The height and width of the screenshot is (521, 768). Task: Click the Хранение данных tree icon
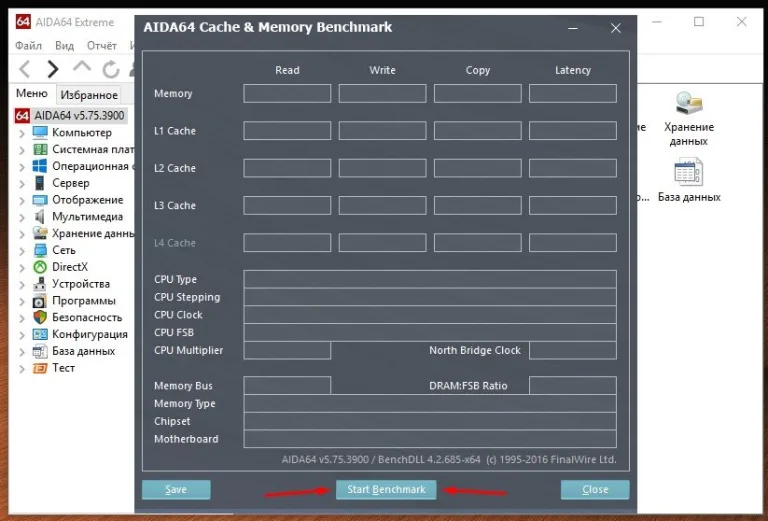pyautogui.click(x=40, y=233)
